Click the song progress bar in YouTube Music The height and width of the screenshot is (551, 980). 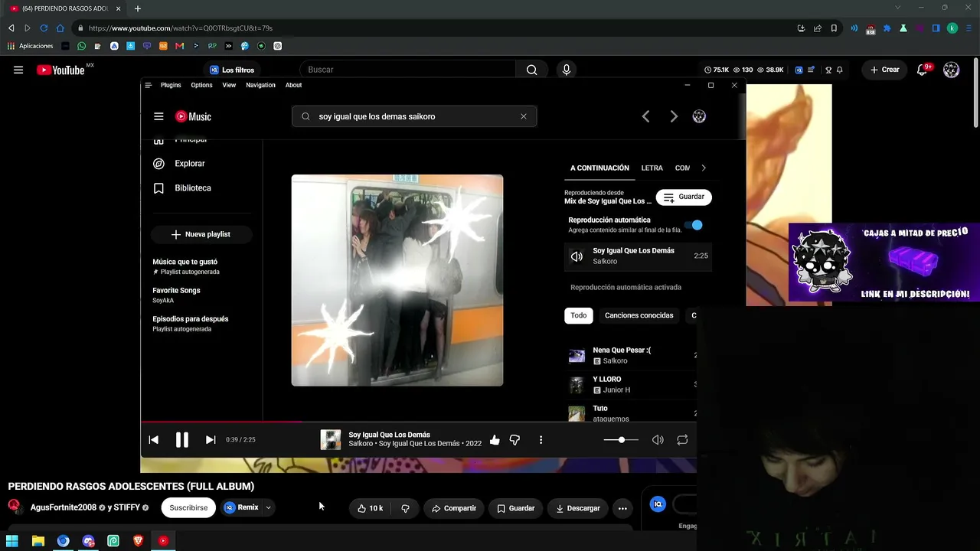click(x=419, y=421)
